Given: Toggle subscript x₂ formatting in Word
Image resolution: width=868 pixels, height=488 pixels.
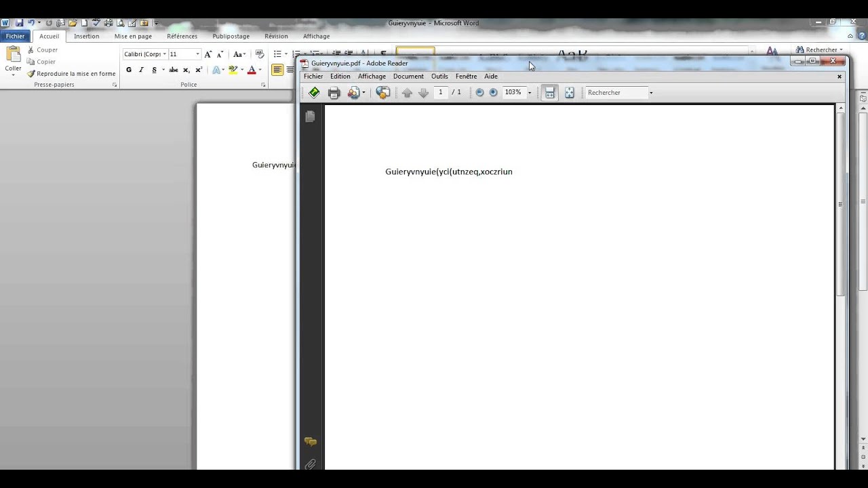Looking at the screenshot, I should pyautogui.click(x=186, y=70).
